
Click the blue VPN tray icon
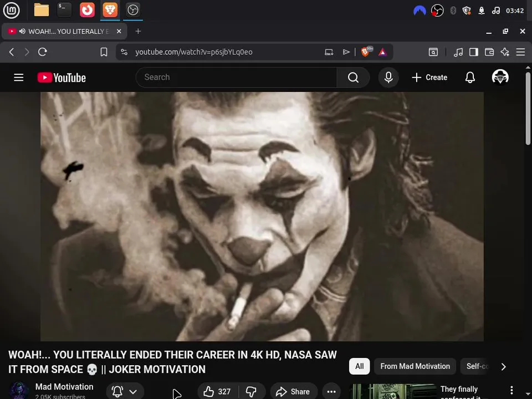pyautogui.click(x=420, y=11)
